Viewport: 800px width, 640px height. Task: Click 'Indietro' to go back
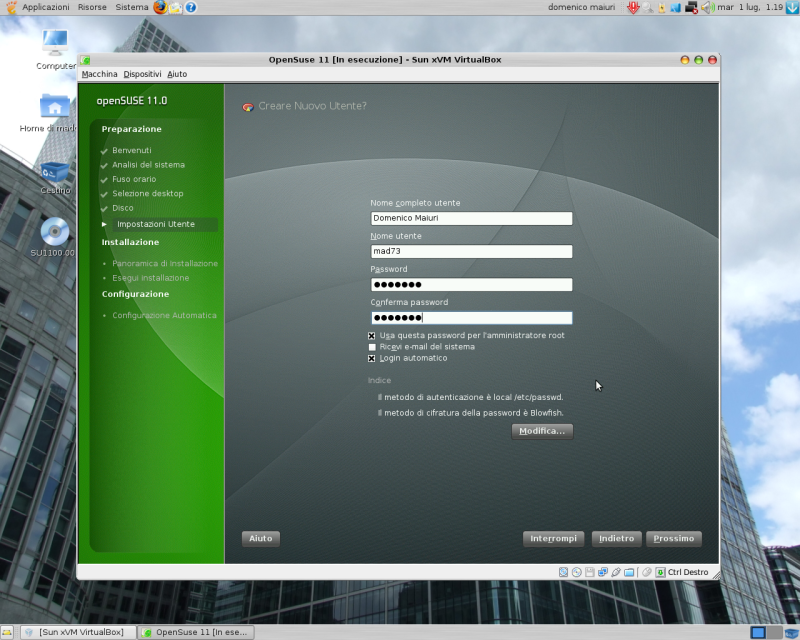pyautogui.click(x=616, y=538)
